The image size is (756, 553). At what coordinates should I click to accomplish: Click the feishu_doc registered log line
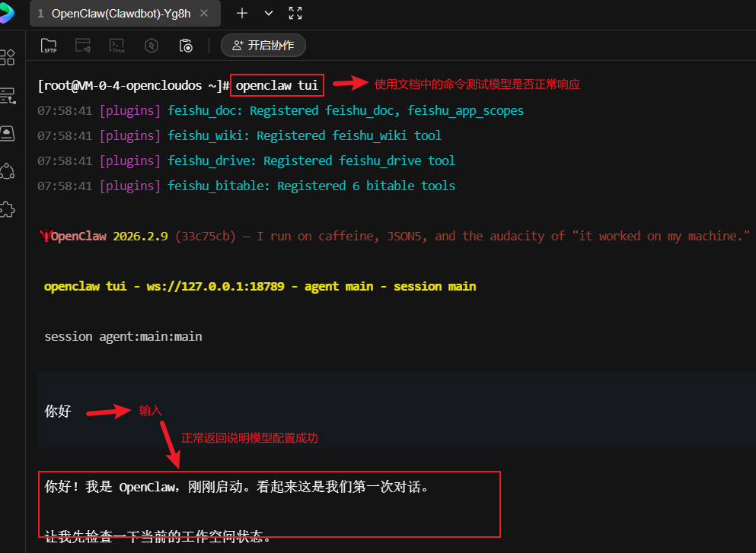click(281, 111)
